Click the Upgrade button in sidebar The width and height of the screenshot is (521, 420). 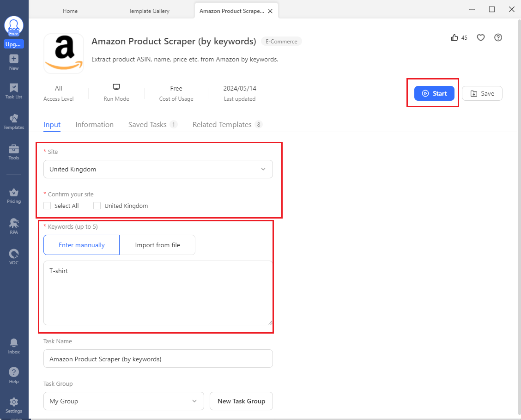coord(13,44)
